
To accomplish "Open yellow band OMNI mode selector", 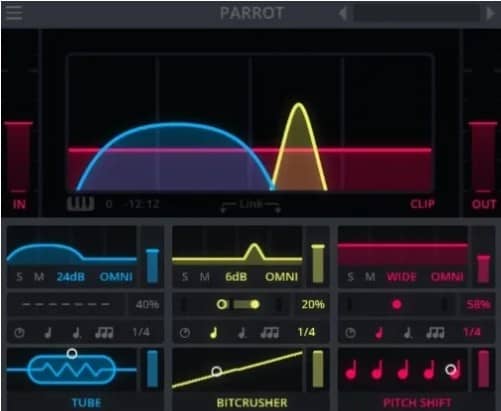I will click(x=281, y=277).
